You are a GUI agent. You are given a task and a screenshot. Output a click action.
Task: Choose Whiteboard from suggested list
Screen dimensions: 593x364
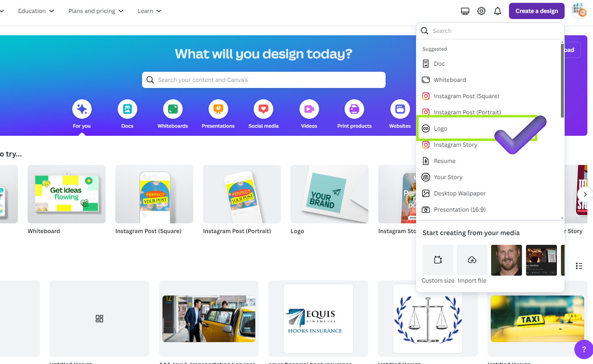click(489, 80)
